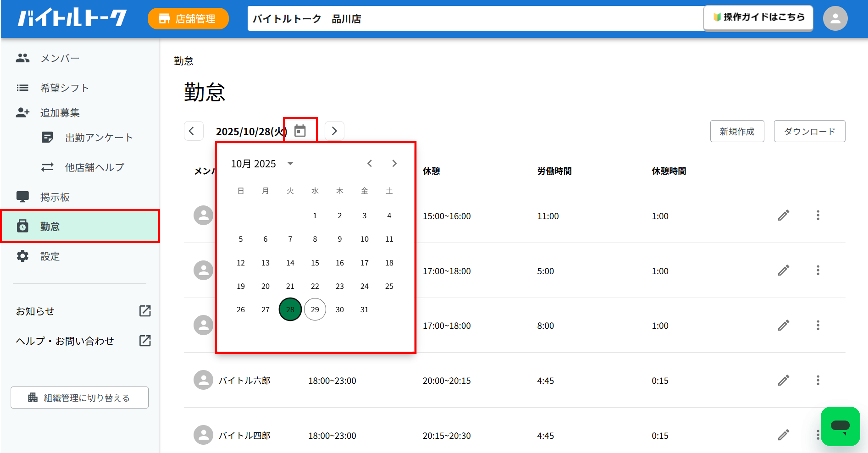The height and width of the screenshot is (453, 868).
Task: Select October 31 in calendar
Action: coord(364,310)
